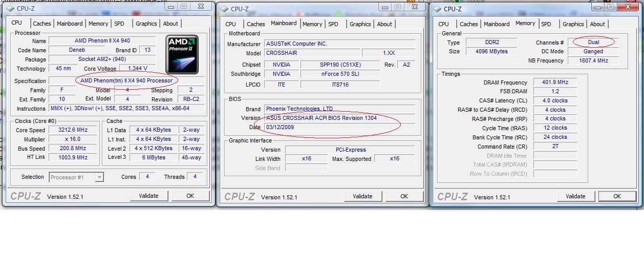Click the CPU-Z title icon in middle window
The height and width of the screenshot is (269, 644).
point(224,9)
